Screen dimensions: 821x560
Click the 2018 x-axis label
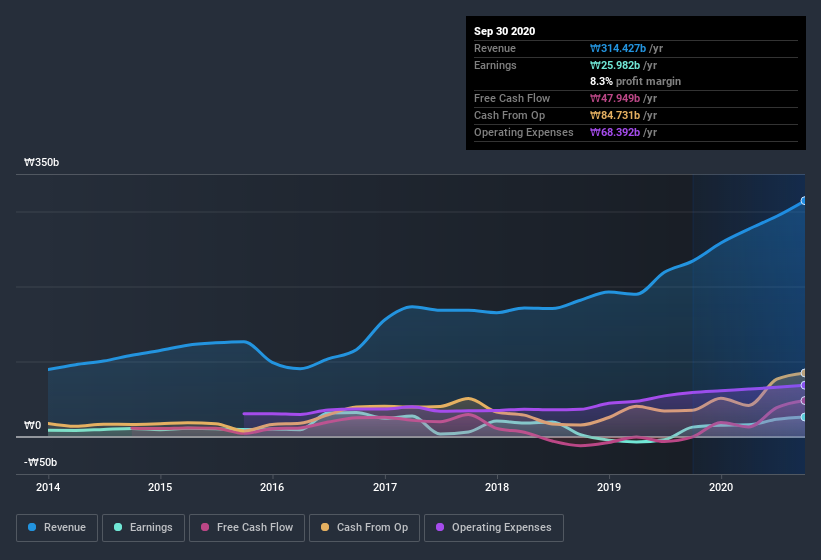[497, 487]
